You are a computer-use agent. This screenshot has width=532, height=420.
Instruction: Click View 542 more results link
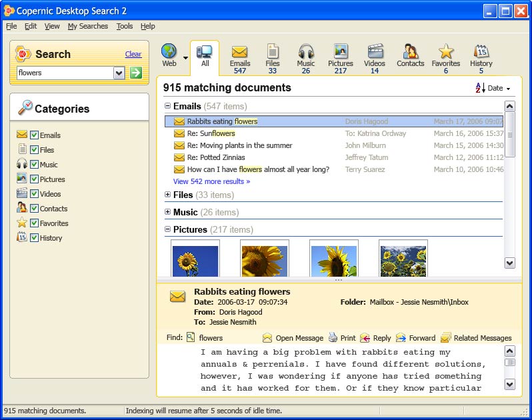(x=211, y=181)
